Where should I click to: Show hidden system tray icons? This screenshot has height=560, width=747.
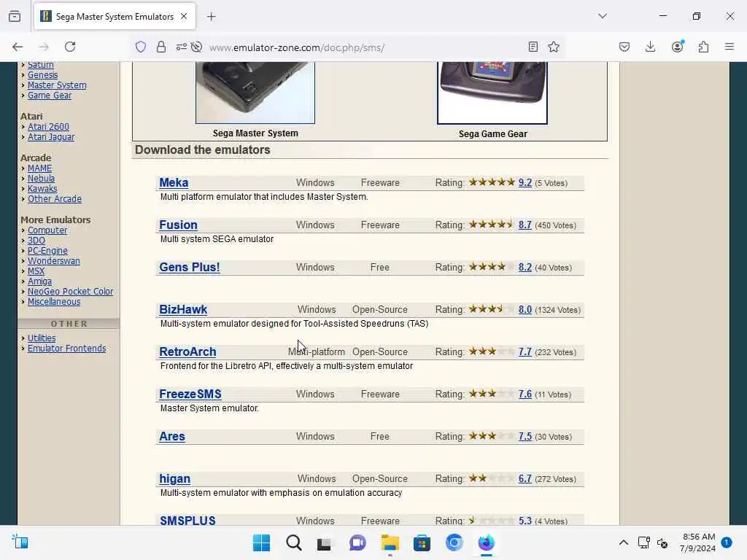click(x=623, y=542)
